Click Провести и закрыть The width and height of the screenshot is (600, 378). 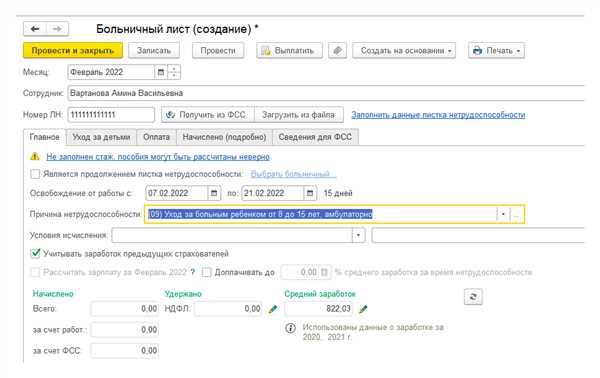[x=73, y=51]
